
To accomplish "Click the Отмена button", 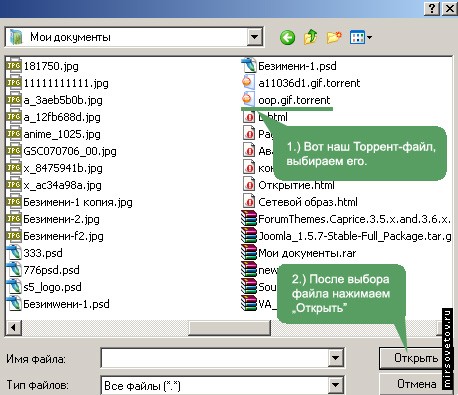I will 412,384.
